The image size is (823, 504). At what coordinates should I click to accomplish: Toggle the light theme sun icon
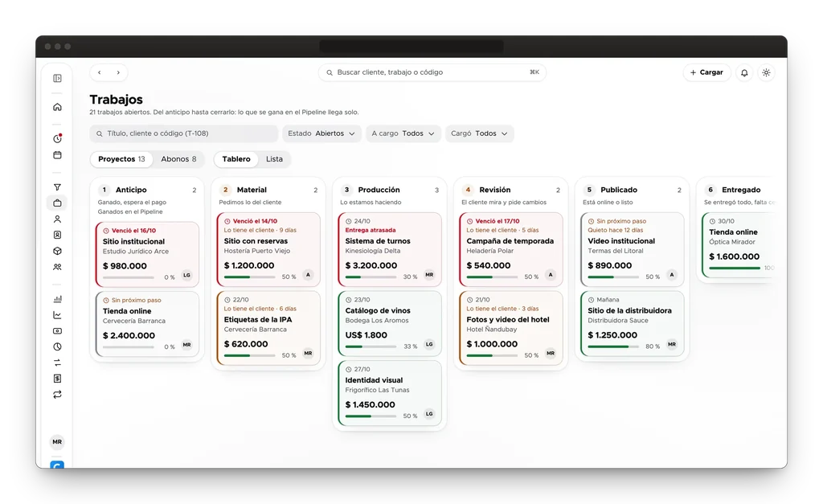click(766, 72)
